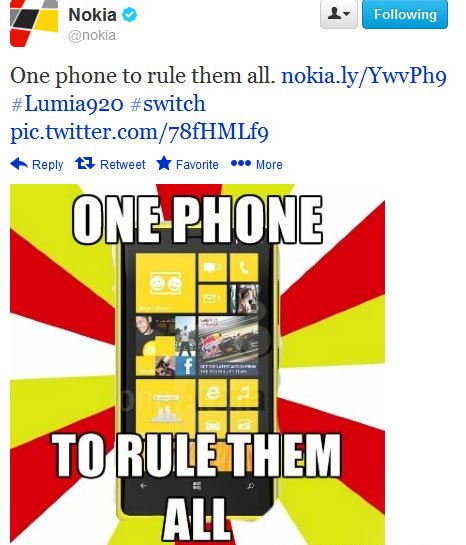Open the @nokia handle
The width and height of the screenshot is (466, 545).
[92, 35]
